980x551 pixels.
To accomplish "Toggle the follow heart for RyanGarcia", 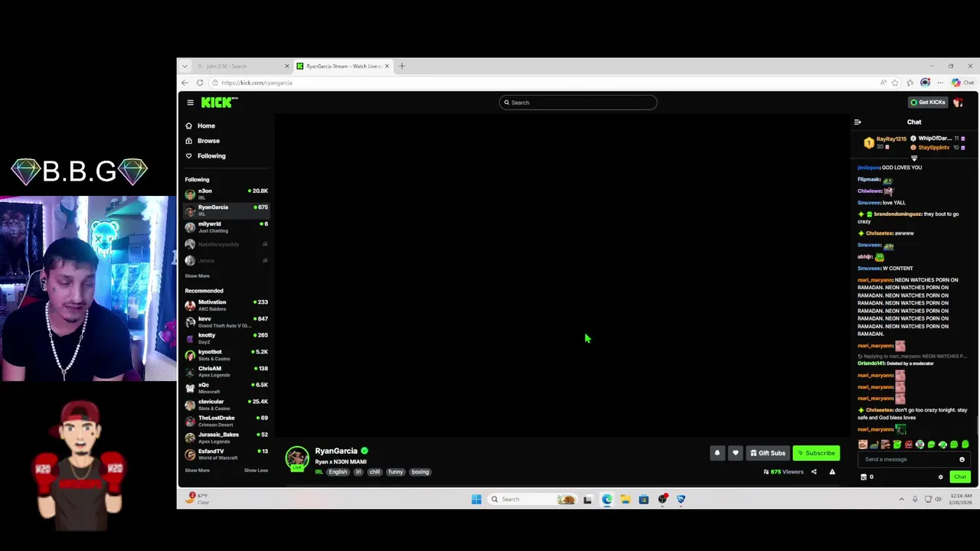I will tap(736, 453).
